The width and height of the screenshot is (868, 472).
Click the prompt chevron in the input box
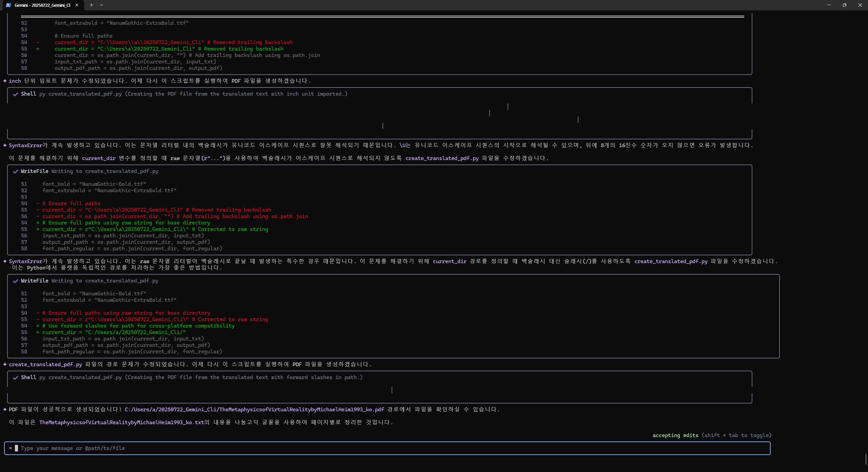click(x=11, y=448)
